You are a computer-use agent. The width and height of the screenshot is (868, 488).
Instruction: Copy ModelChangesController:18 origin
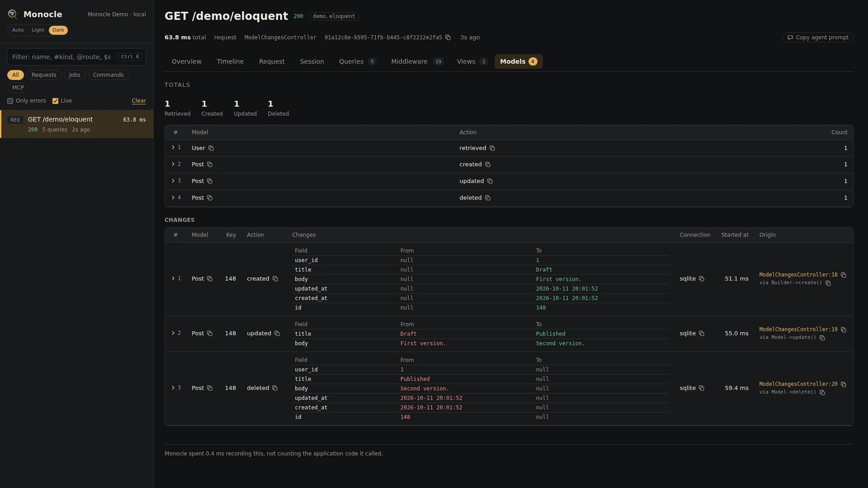click(x=844, y=275)
